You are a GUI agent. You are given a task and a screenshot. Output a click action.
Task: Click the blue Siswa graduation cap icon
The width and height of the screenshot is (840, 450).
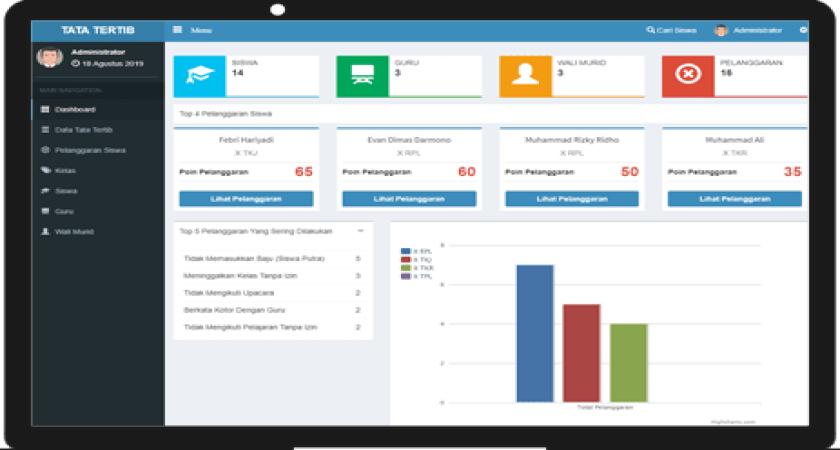point(201,76)
